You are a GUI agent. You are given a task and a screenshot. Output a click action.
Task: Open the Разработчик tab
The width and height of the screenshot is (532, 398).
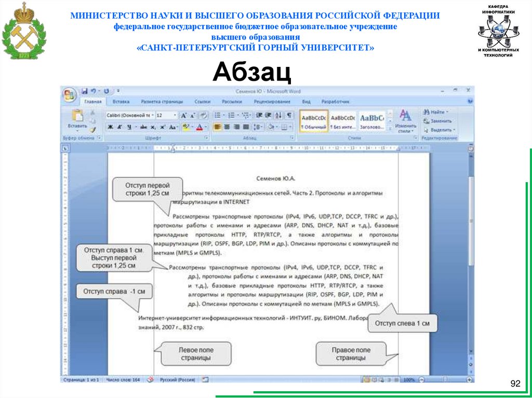pyautogui.click(x=335, y=101)
